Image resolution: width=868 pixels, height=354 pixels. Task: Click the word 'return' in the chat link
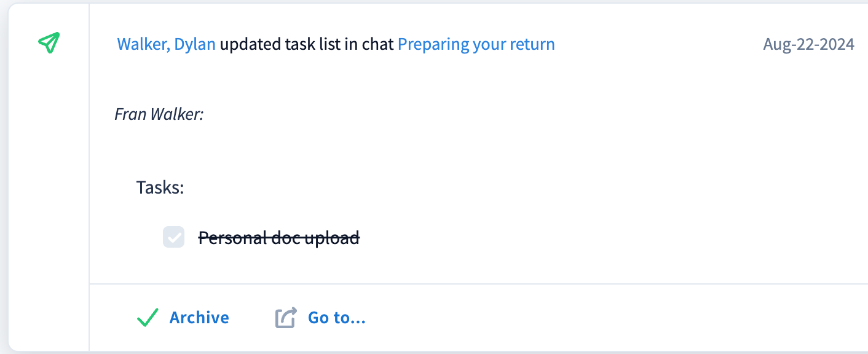pos(532,44)
